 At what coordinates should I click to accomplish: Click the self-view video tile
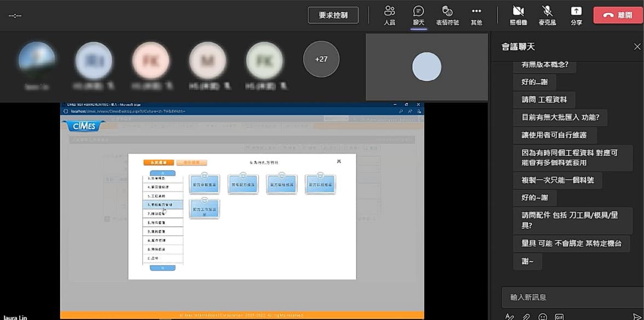(x=427, y=67)
